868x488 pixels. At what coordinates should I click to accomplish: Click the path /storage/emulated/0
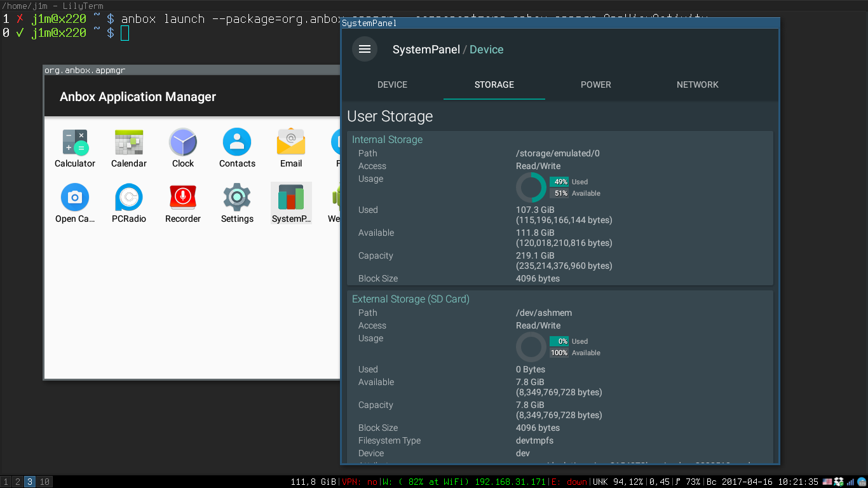pos(558,153)
